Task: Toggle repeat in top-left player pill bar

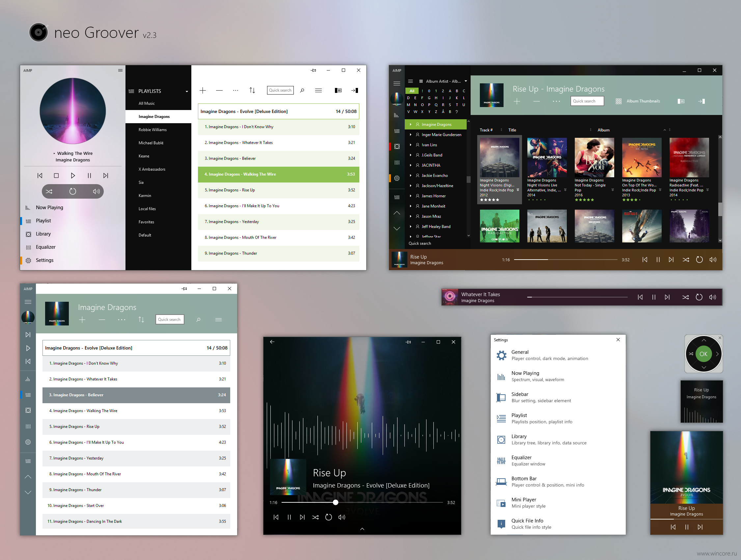Action: point(73,192)
